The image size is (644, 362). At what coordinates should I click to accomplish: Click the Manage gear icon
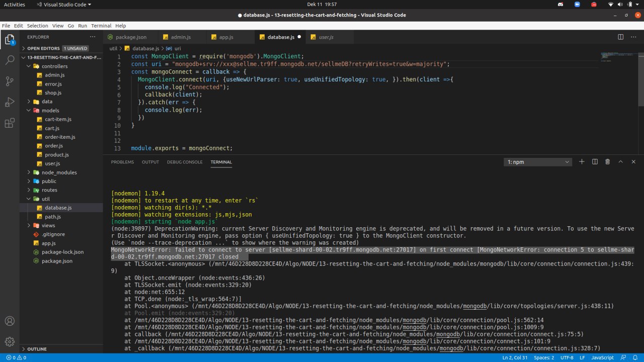10,342
